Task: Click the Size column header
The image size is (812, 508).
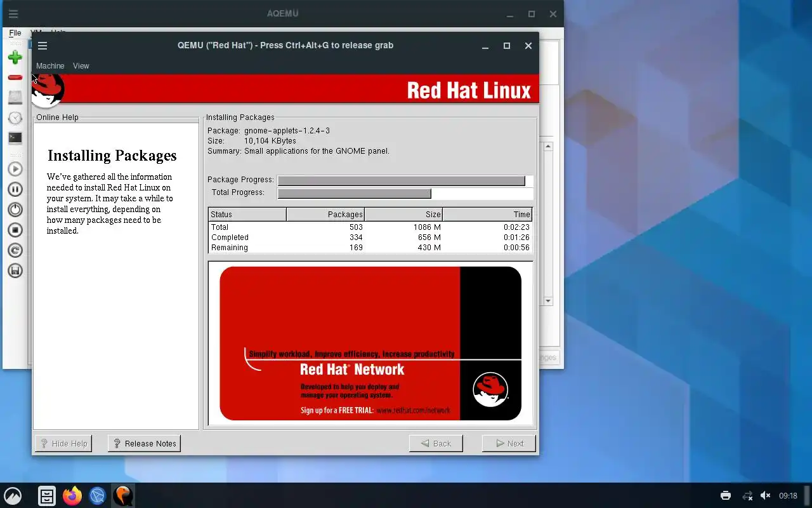Action: coord(403,215)
